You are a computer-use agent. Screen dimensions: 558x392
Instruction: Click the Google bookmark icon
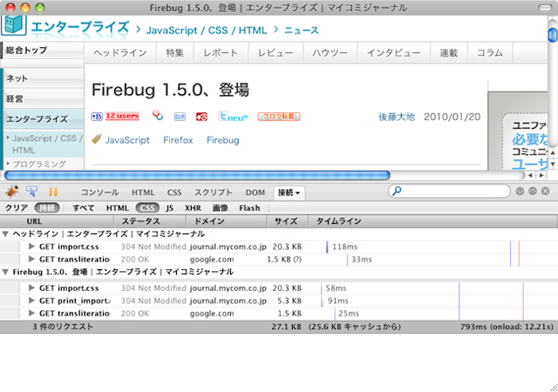(157, 115)
